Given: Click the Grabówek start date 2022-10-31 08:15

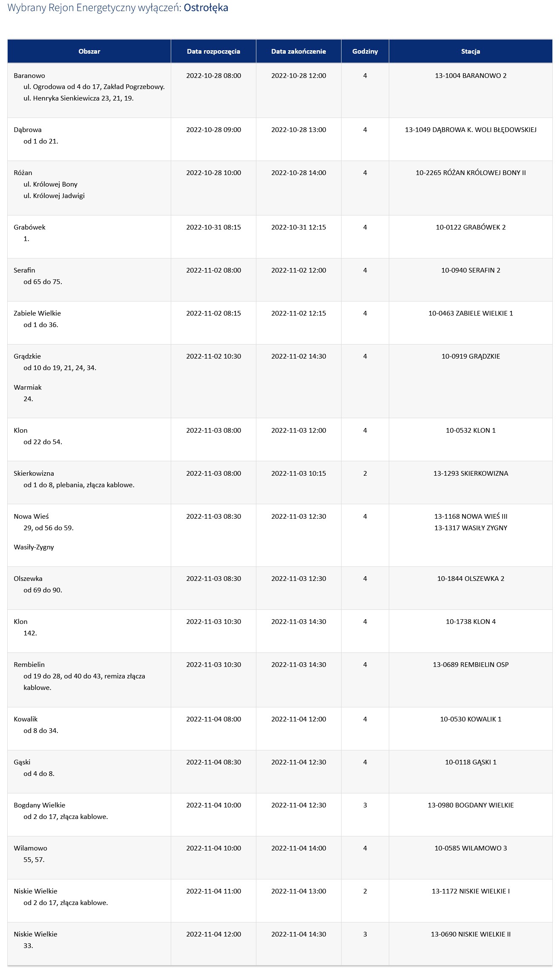Looking at the screenshot, I should tap(213, 227).
